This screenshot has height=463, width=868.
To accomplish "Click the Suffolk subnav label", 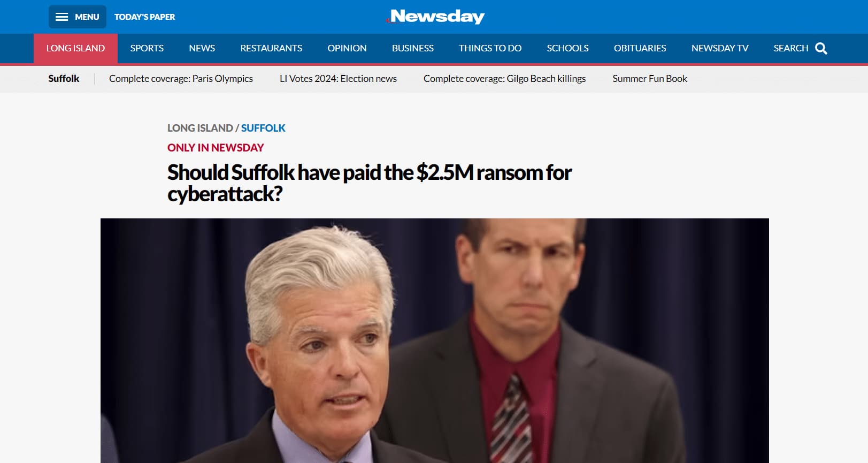I will pos(64,79).
